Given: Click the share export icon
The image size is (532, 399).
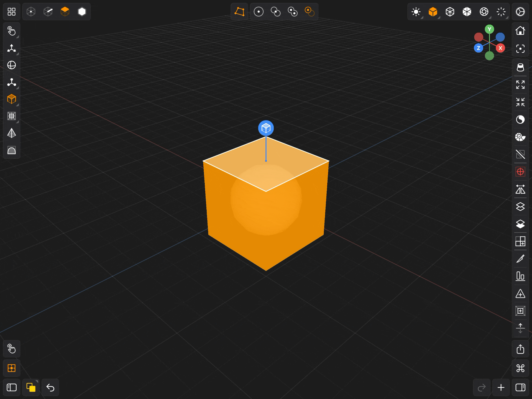Looking at the screenshot, I should [520, 349].
